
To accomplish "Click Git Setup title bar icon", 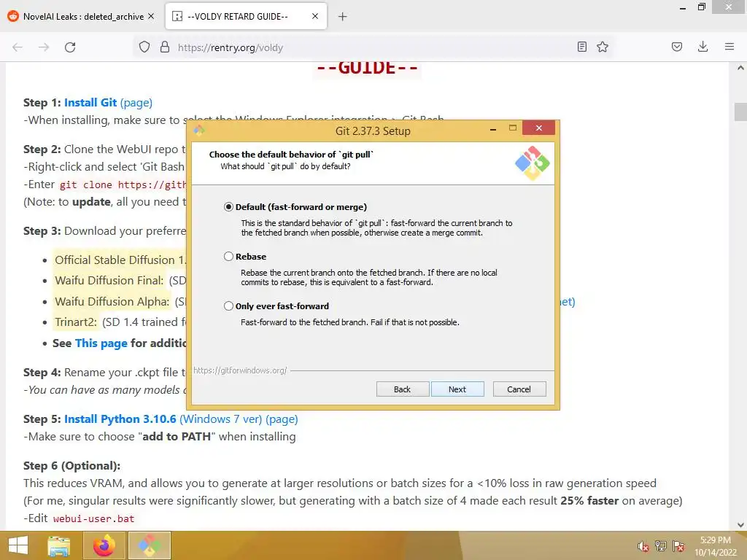I will click(199, 131).
